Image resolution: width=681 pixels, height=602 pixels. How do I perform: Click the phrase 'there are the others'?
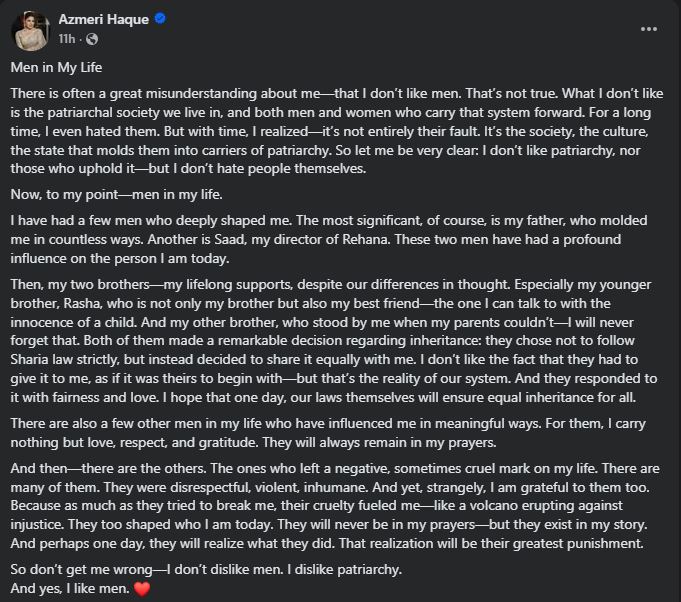click(143, 468)
